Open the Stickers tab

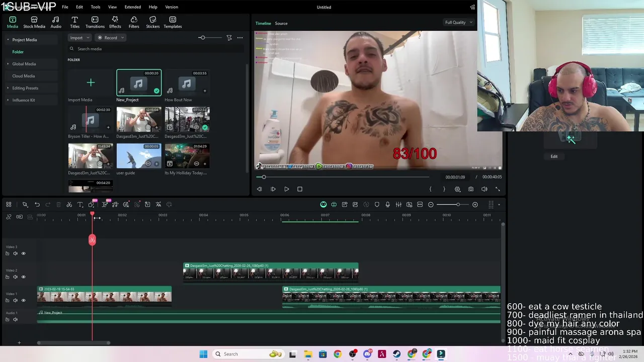point(153,22)
